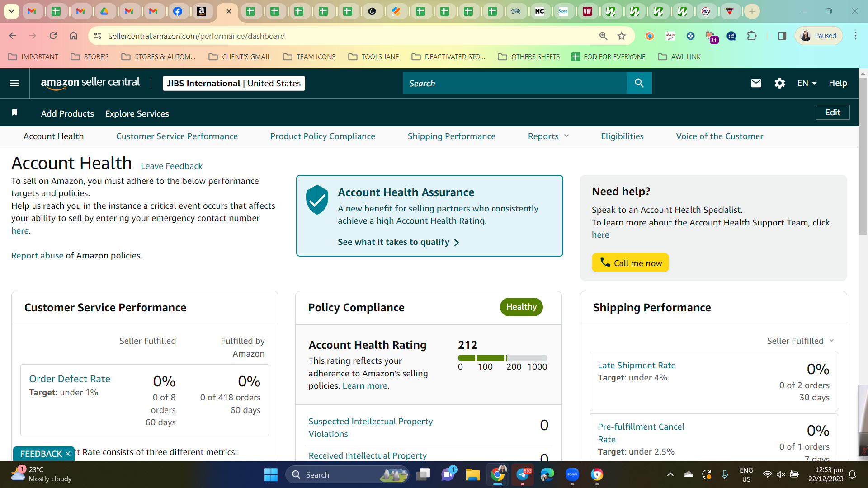Open the settings gear icon
The width and height of the screenshot is (868, 488).
pos(779,83)
